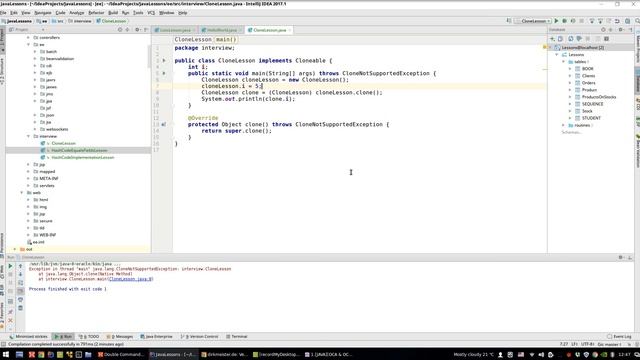640x360 pixels.
Task: Click the override gutter icon beside clone()
Action: (x=164, y=124)
